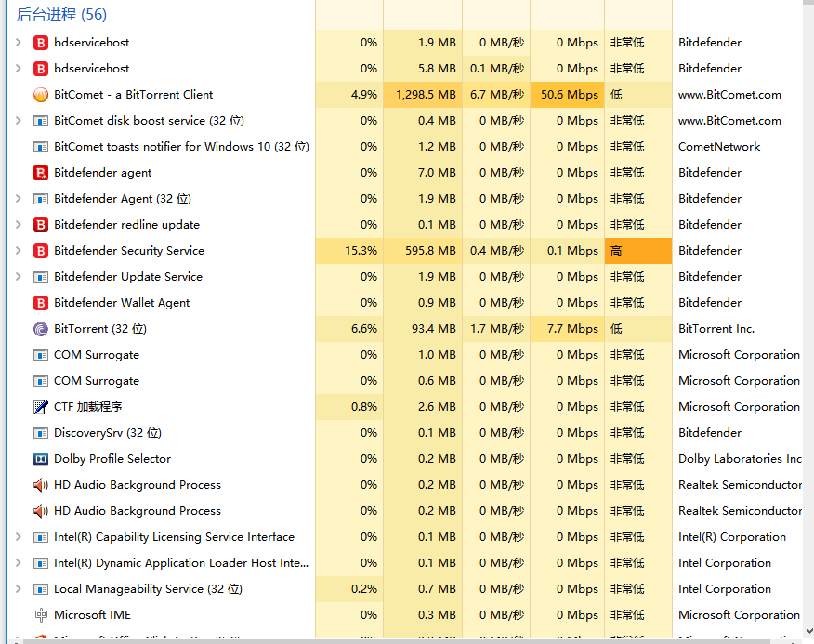Click the Intel(R) Capability Licensing Service icon

41,537
